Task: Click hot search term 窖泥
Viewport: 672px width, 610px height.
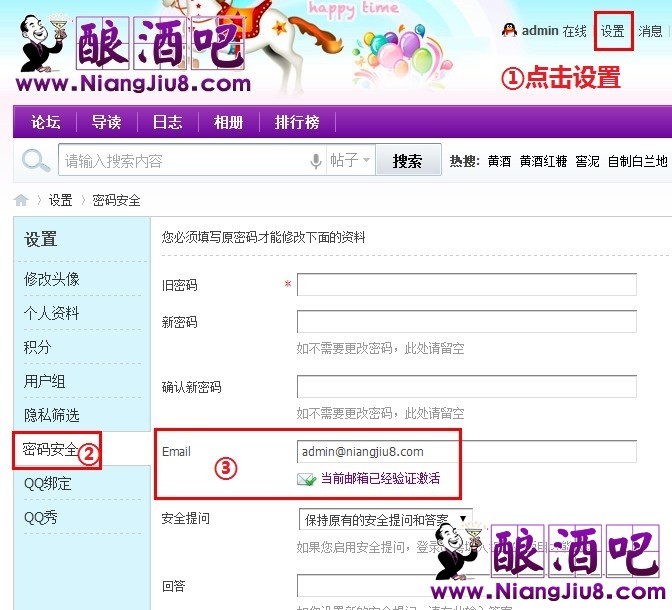Action: pyautogui.click(x=587, y=161)
